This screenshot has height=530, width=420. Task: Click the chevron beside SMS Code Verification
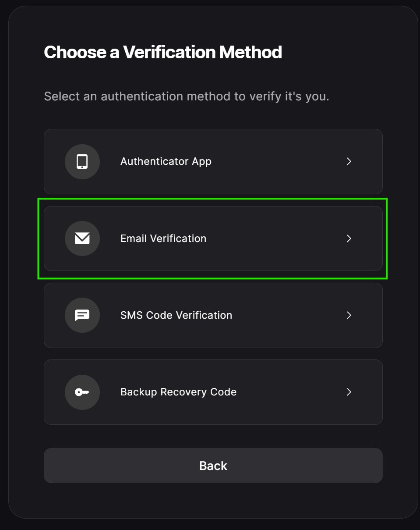pyautogui.click(x=349, y=315)
